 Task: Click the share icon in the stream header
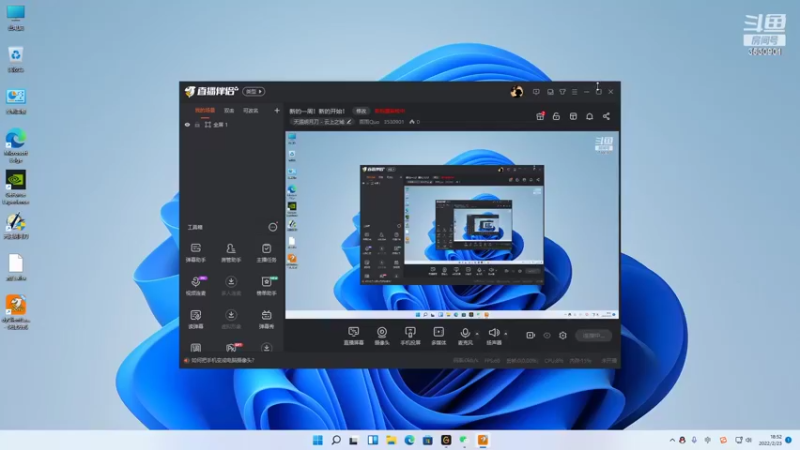[606, 116]
